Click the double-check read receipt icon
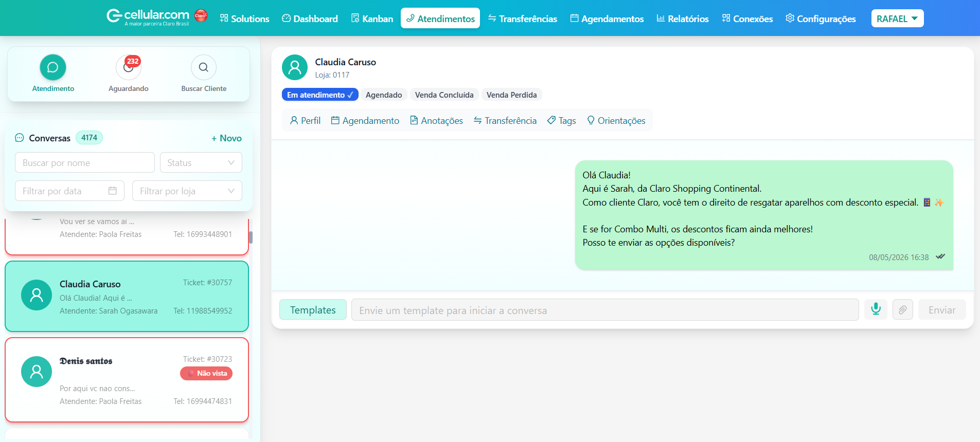980x442 pixels. coord(940,256)
